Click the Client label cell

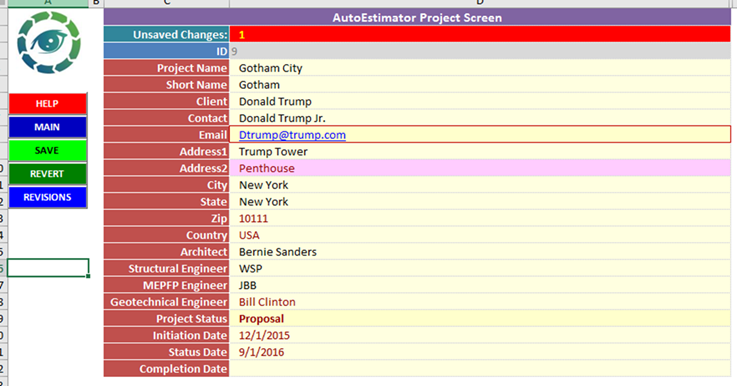pyautogui.click(x=166, y=102)
